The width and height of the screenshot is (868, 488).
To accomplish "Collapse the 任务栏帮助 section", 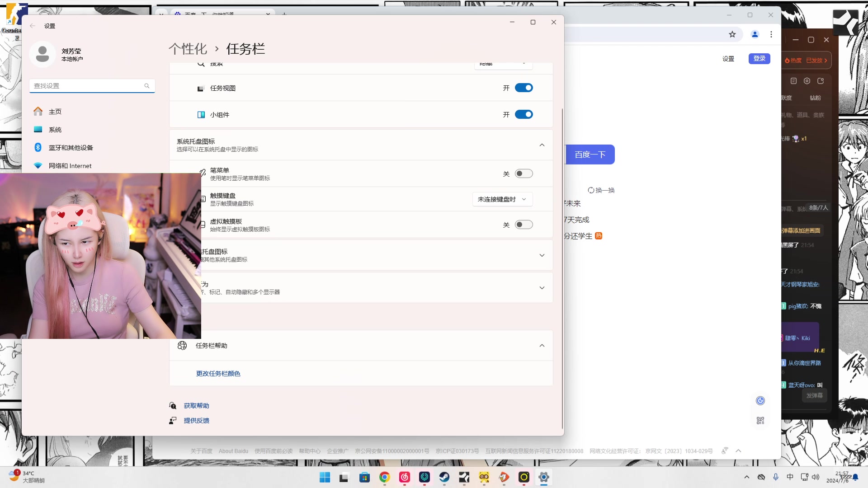I will coord(542,346).
